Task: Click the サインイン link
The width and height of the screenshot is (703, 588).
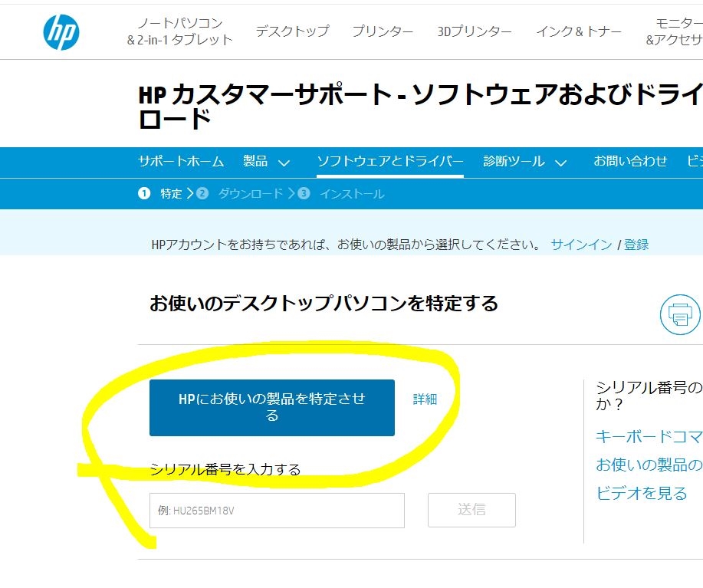Action: pyautogui.click(x=581, y=245)
